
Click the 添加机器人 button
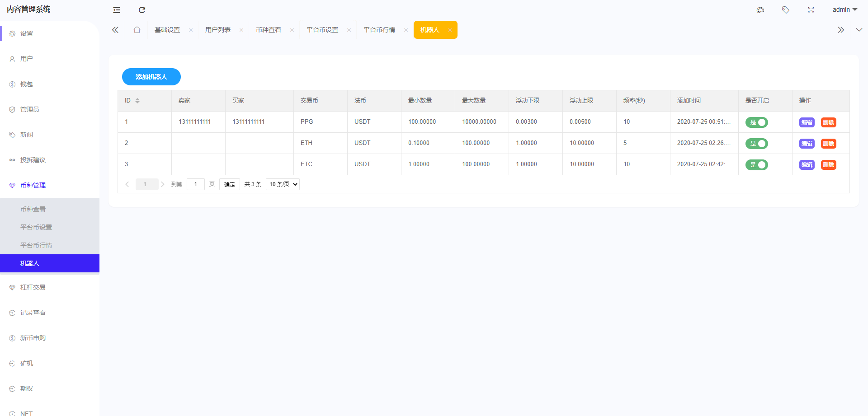[x=151, y=77]
